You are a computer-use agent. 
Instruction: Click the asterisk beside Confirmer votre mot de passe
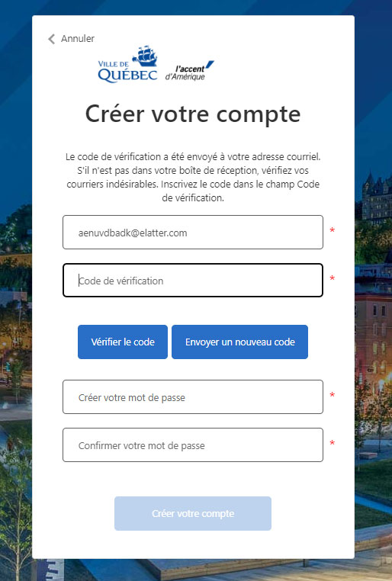(x=333, y=443)
